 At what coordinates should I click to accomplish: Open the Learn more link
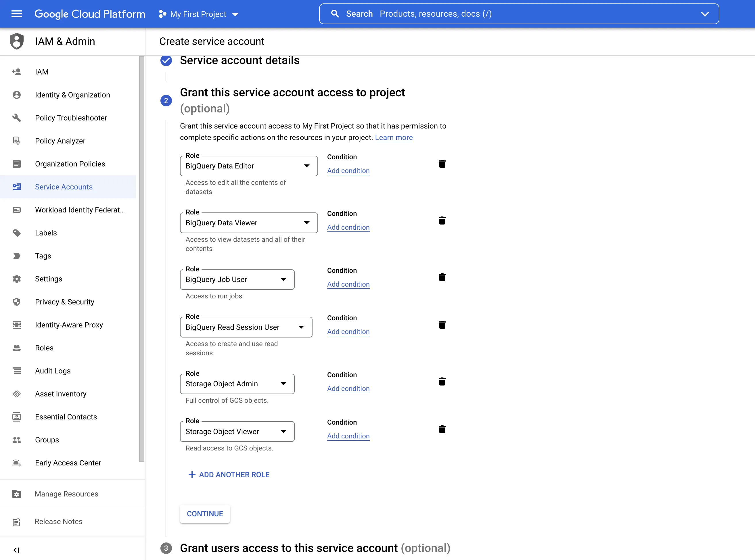394,138
